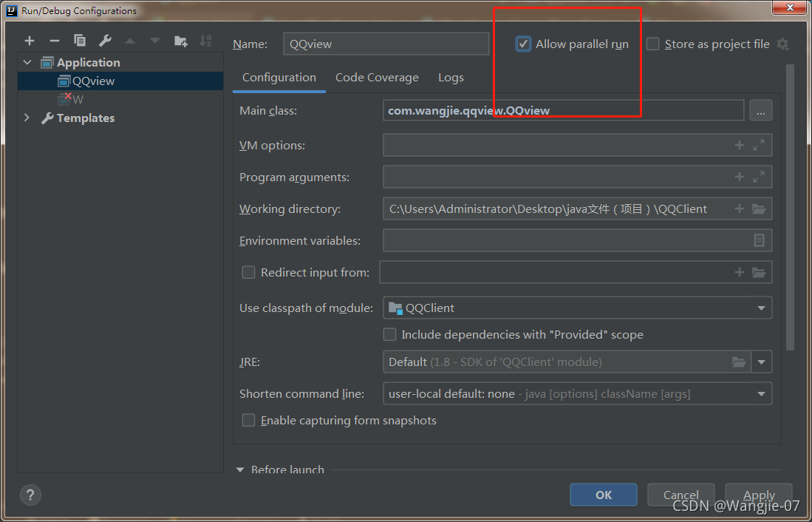Switch to Logs tab
This screenshot has width=812, height=522.
(x=451, y=78)
